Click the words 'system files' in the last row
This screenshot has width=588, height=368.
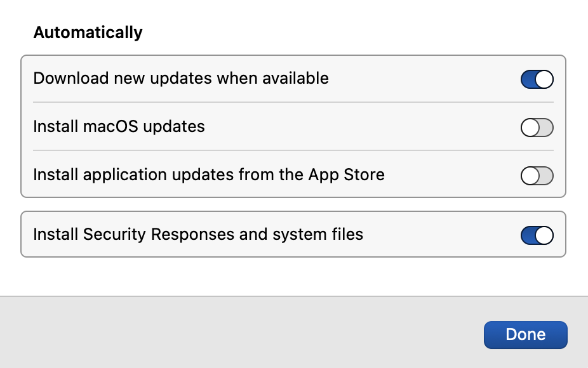[x=317, y=234]
